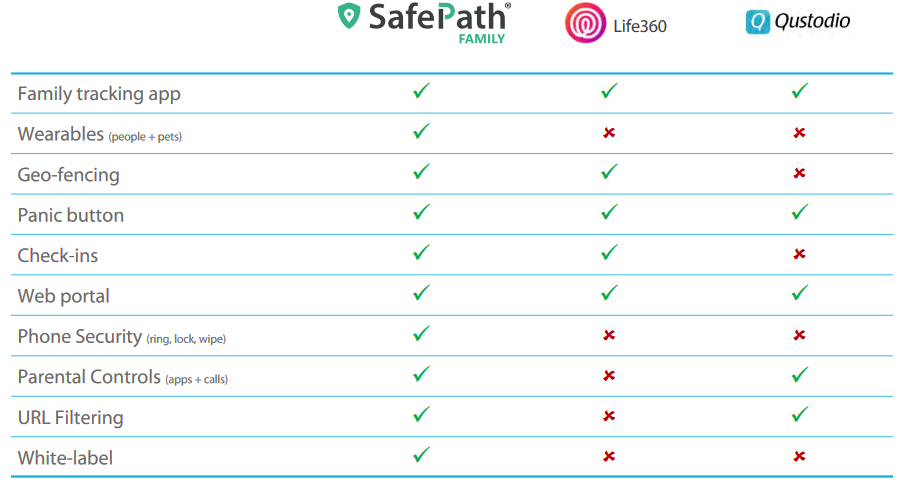Viewport: 912px width, 500px height.
Task: Click SafePath's green check for White-label
Action: [421, 456]
